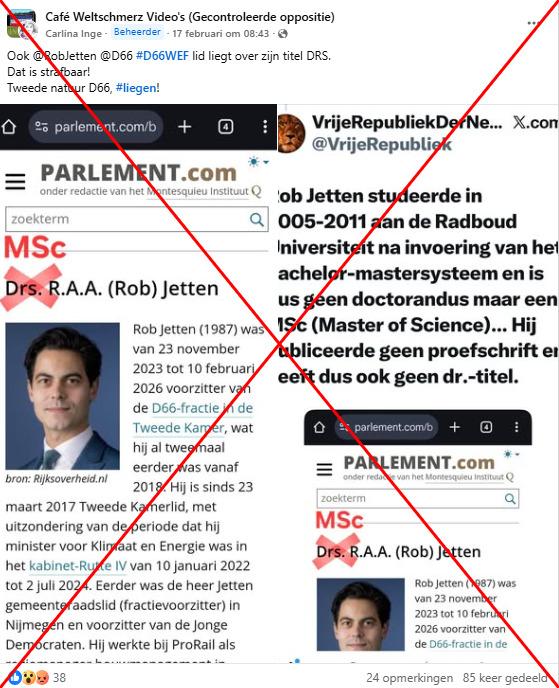Open Rob Jetten portrait photo
This screenshot has height=688, width=559.
pos(62,396)
